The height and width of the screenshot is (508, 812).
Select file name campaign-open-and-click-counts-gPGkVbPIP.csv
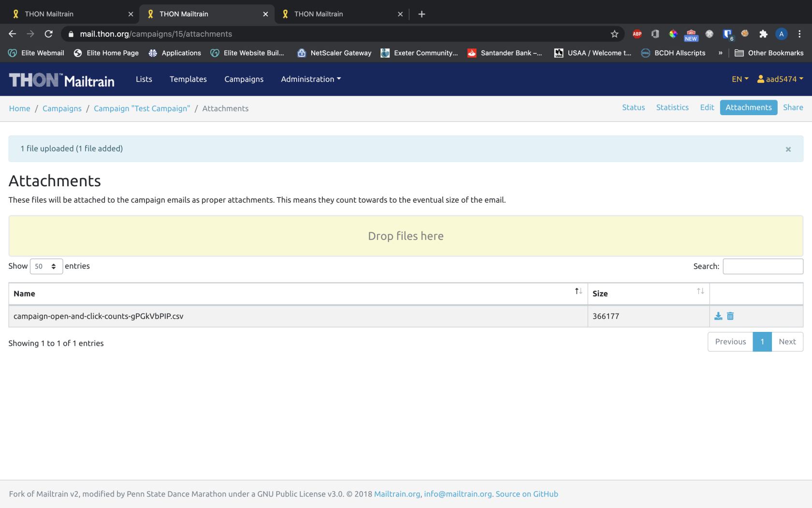[99, 316]
